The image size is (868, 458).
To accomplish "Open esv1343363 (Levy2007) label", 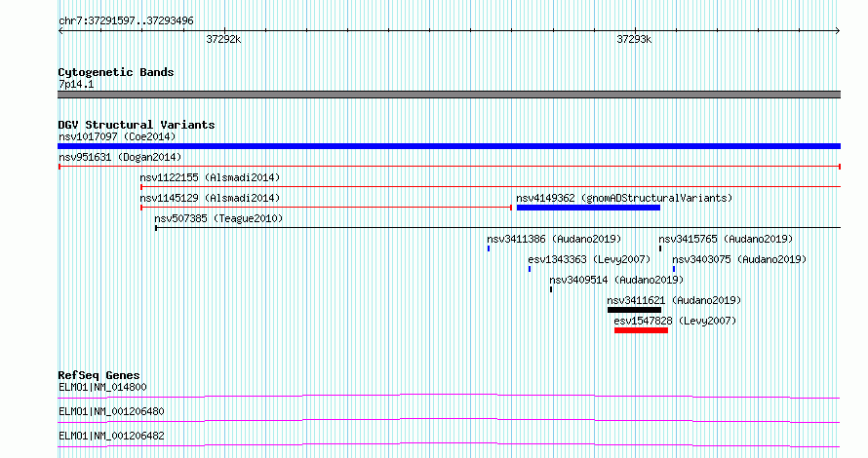I will coord(589,259).
